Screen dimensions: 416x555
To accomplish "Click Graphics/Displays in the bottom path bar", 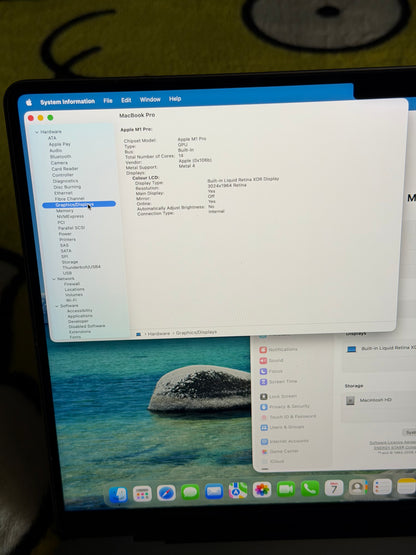I will click(196, 332).
